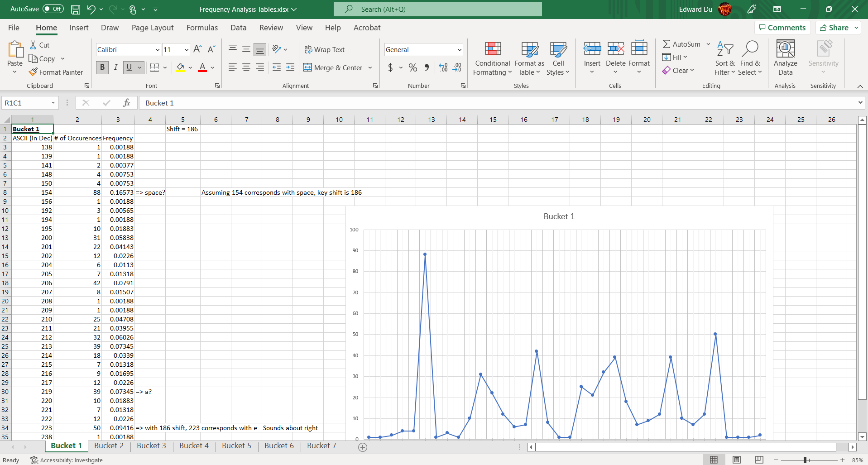Open the Name Box dropdown arrow
The image size is (868, 465).
(x=53, y=103)
